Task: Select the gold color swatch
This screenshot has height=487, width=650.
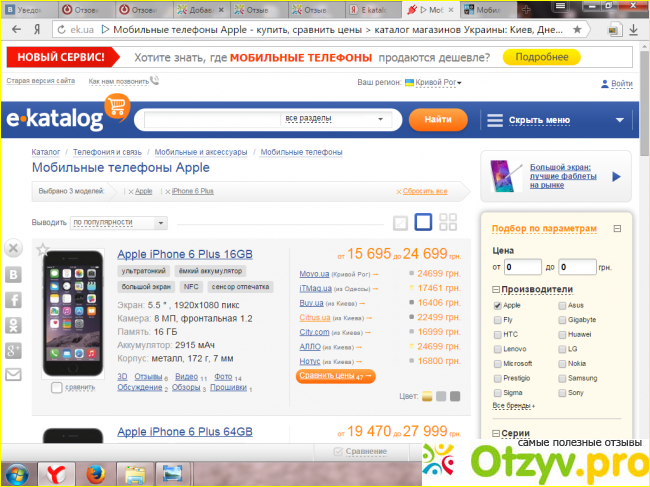Action: coord(427,396)
